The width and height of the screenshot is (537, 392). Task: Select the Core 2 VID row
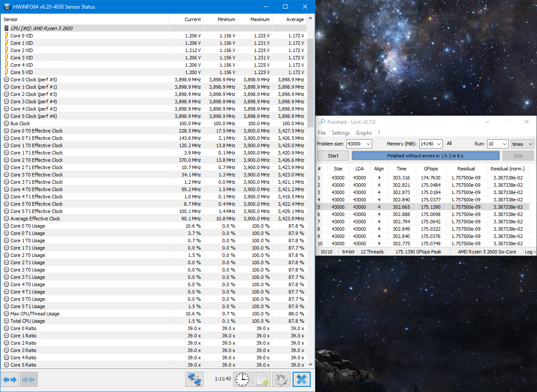point(154,50)
